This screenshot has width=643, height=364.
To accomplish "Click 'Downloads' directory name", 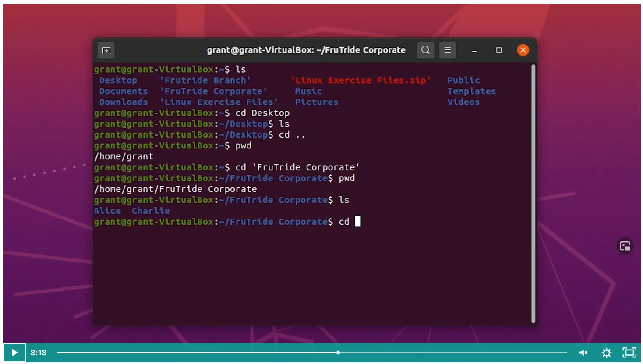I will click(x=124, y=102).
